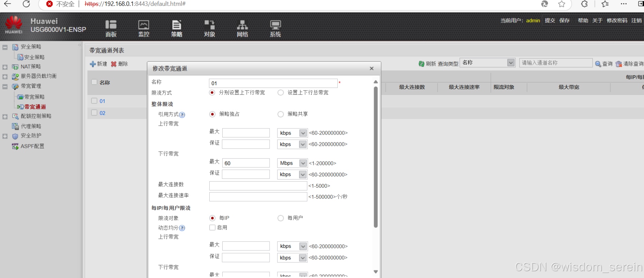Click the dialog scrollbar down arrow

point(375,272)
